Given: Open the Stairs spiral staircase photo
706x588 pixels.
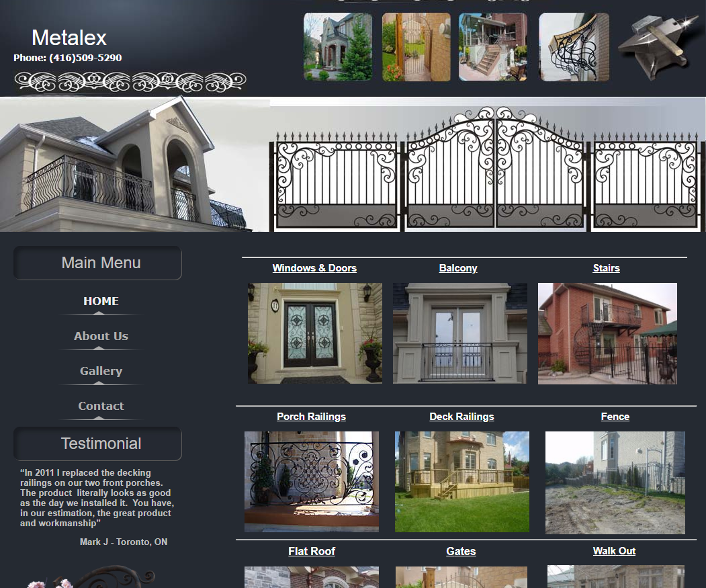Looking at the screenshot, I should click(x=607, y=333).
